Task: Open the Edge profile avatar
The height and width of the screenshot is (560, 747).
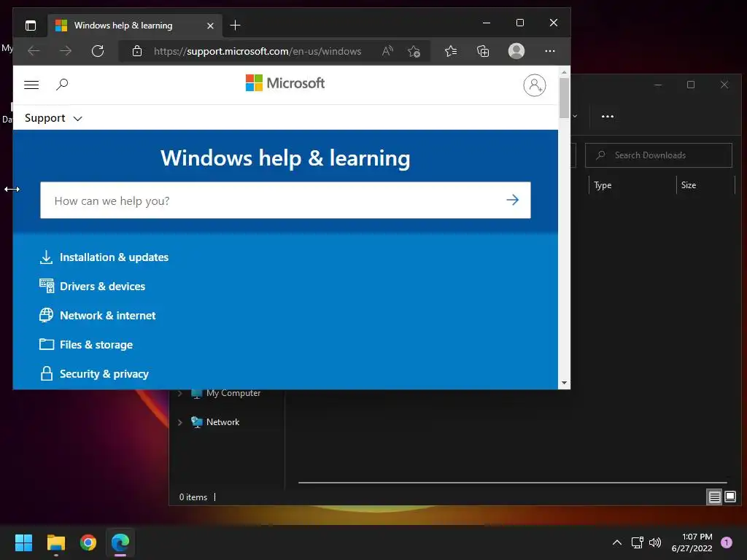Action: [516, 51]
